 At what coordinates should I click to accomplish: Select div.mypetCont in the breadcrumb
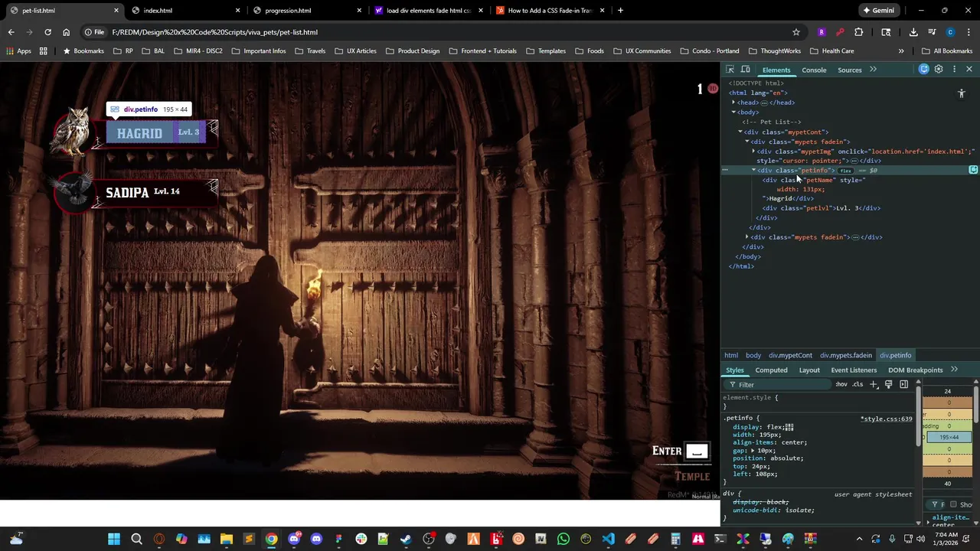[x=790, y=356]
